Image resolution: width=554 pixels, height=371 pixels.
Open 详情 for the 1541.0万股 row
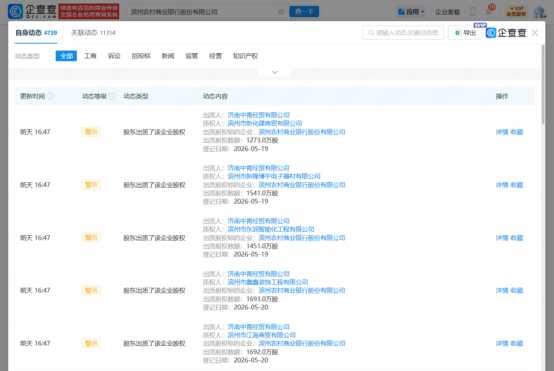(x=502, y=185)
